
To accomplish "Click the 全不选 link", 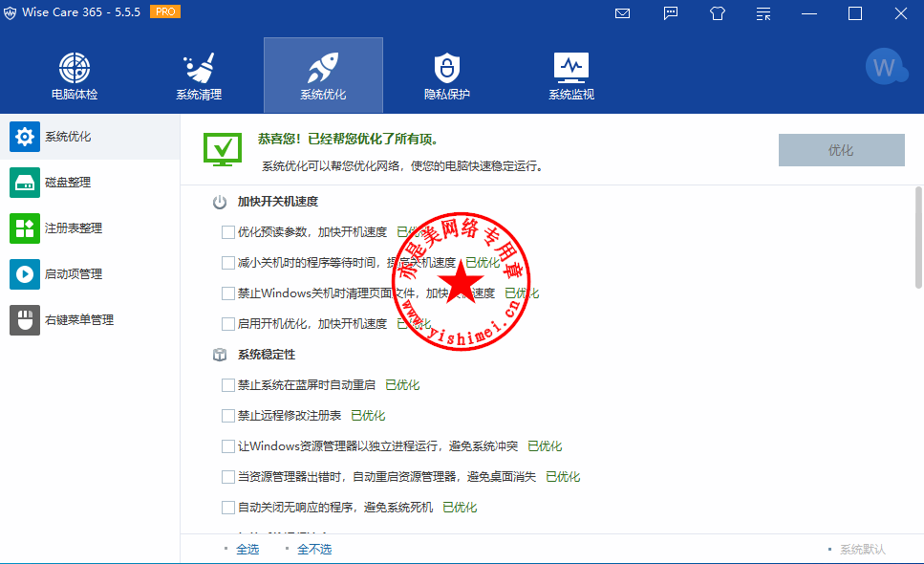I will click(x=314, y=550).
